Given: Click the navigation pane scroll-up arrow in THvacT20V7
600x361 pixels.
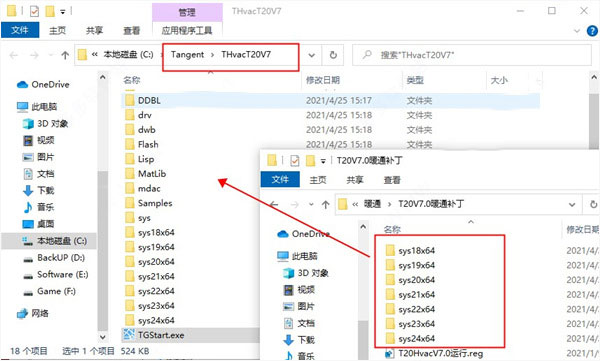Looking at the screenshot, I should [x=103, y=77].
